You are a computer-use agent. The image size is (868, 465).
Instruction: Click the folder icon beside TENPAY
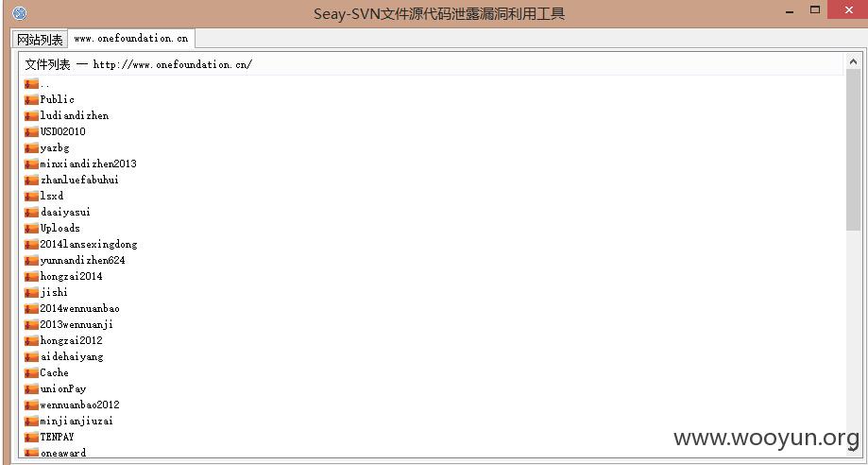tap(31, 438)
